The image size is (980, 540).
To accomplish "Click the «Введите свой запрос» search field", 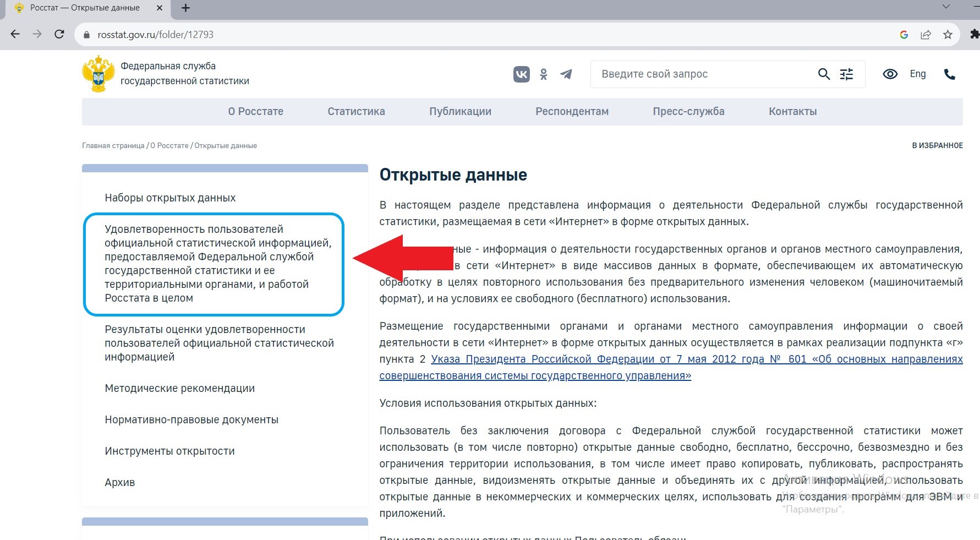I will (704, 74).
